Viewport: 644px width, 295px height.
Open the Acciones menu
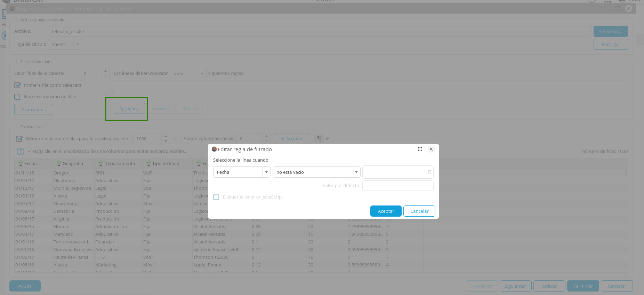coord(292,139)
